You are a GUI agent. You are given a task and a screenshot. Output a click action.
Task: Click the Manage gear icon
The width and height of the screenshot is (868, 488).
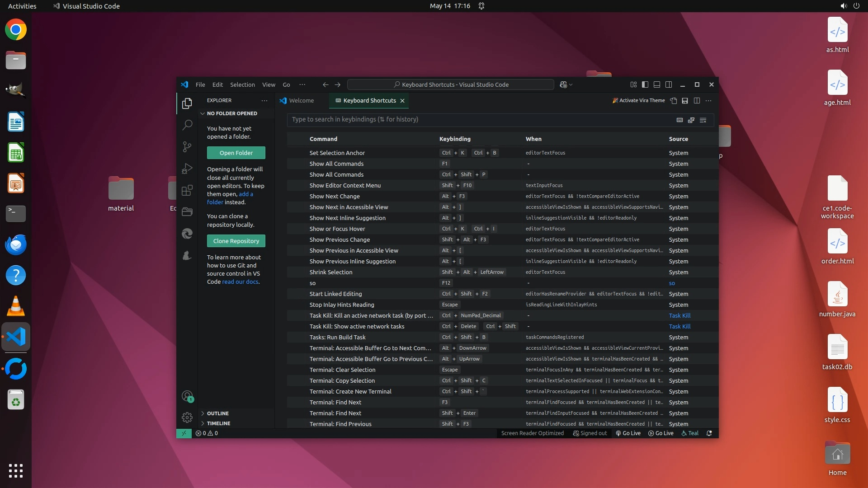(x=187, y=417)
